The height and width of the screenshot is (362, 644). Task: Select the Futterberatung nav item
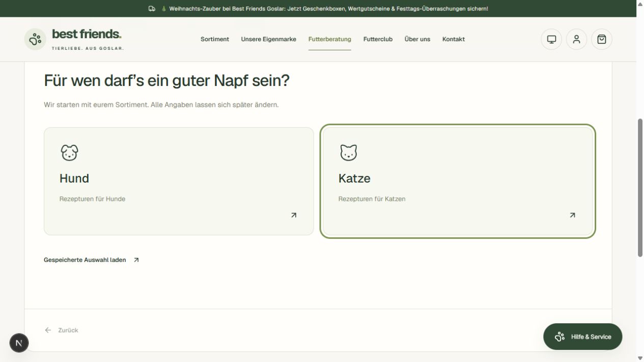click(330, 39)
